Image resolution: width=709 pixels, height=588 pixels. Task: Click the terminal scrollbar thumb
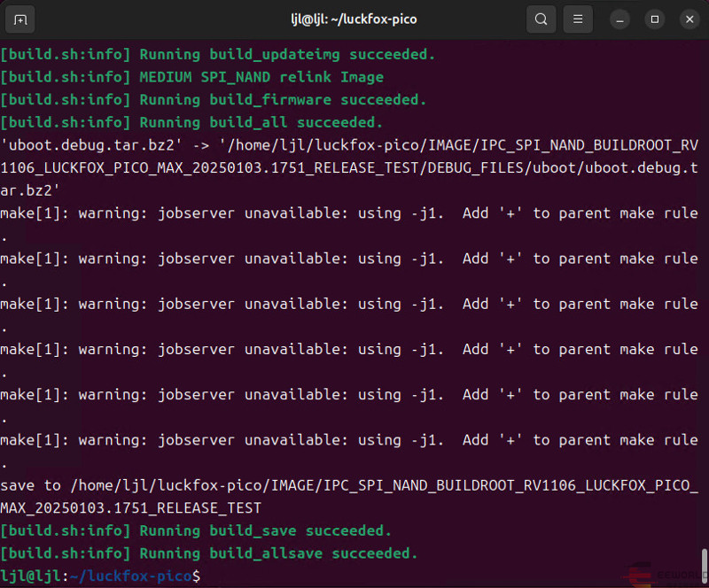(x=704, y=566)
